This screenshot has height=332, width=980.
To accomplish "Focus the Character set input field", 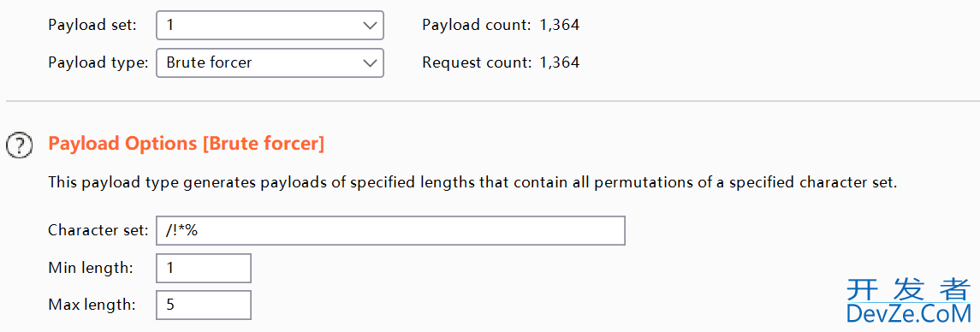I will 390,231.
